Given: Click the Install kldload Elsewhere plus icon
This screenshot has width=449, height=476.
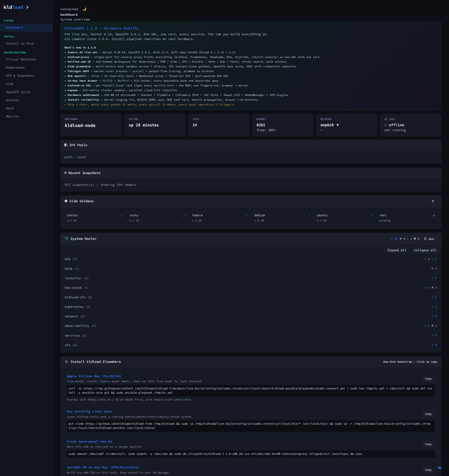Looking at the screenshot, I should coord(66,362).
